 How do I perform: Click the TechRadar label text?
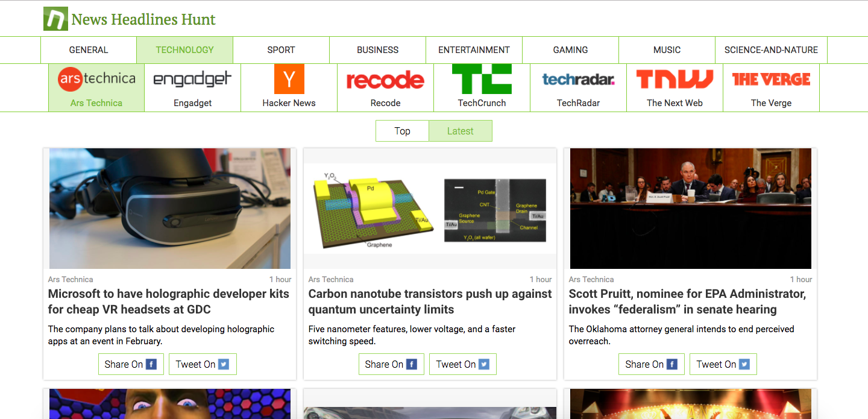coord(579,103)
